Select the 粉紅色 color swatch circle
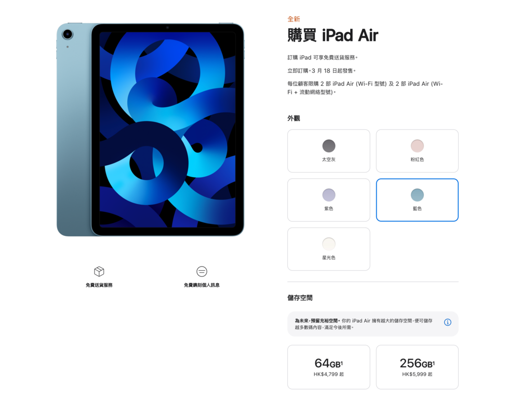 pyautogui.click(x=417, y=146)
